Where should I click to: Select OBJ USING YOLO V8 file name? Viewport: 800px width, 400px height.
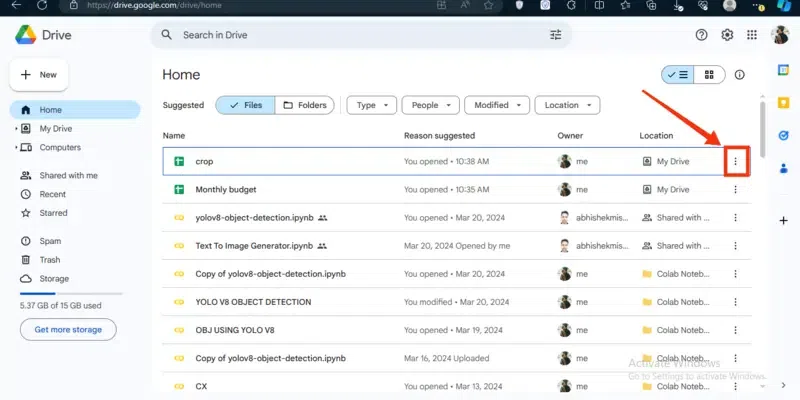tap(235, 330)
